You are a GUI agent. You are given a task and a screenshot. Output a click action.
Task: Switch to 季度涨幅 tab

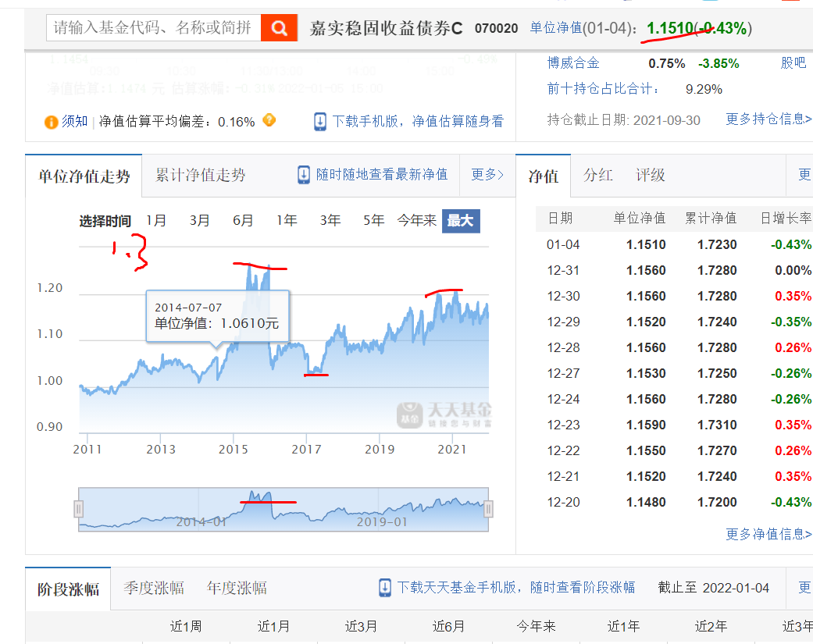coord(154,588)
